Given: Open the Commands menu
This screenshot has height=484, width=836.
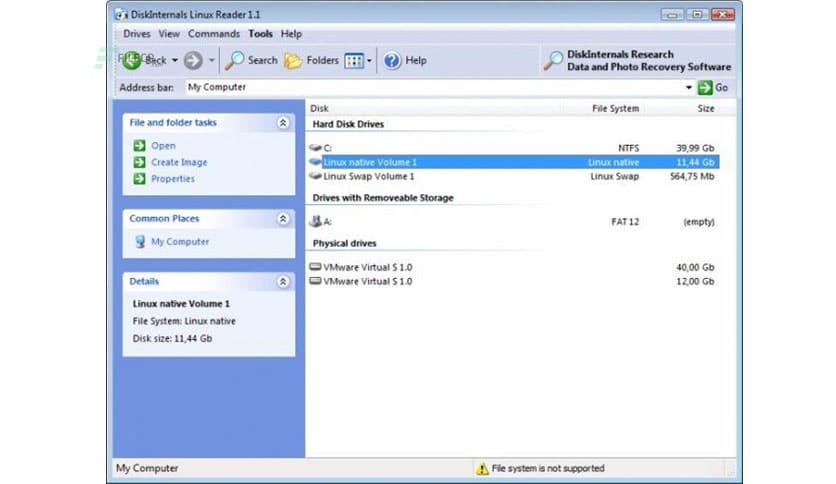Looking at the screenshot, I should pos(214,34).
